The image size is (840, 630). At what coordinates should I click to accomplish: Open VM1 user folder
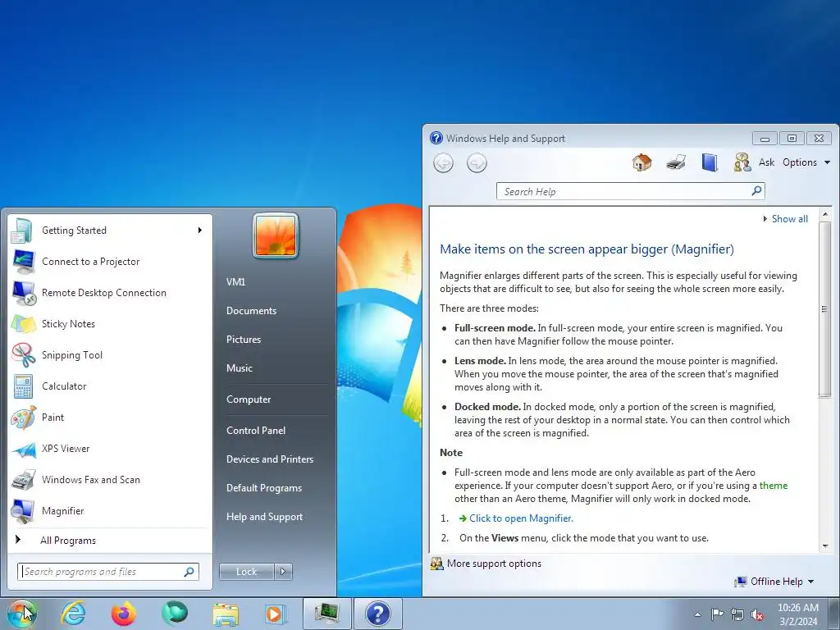click(235, 282)
